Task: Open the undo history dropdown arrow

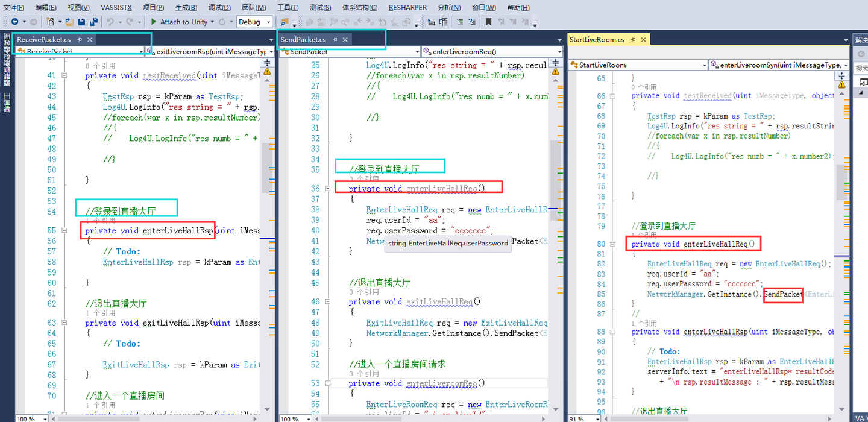Action: coord(119,22)
